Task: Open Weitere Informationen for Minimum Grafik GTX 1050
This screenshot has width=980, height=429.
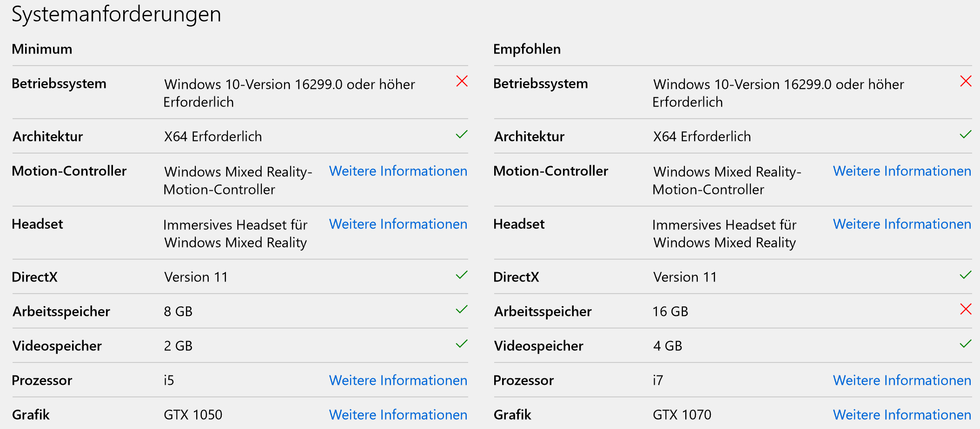Action: pyautogui.click(x=398, y=415)
